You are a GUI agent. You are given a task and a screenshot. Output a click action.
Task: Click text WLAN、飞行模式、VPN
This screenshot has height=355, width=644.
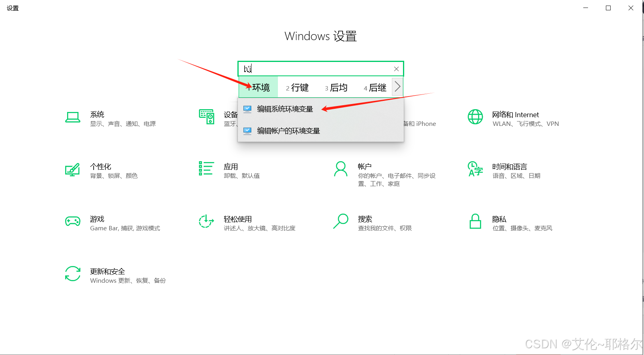526,124
